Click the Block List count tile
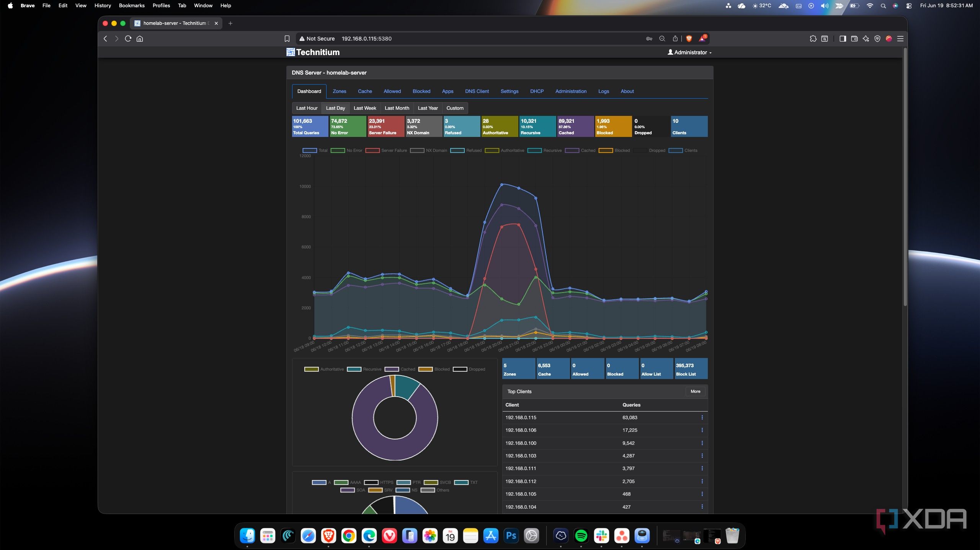 (691, 369)
